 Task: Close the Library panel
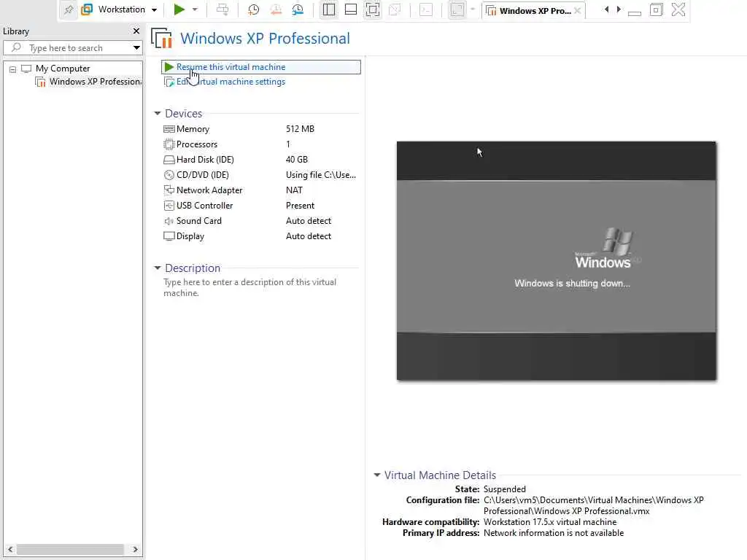(x=136, y=31)
